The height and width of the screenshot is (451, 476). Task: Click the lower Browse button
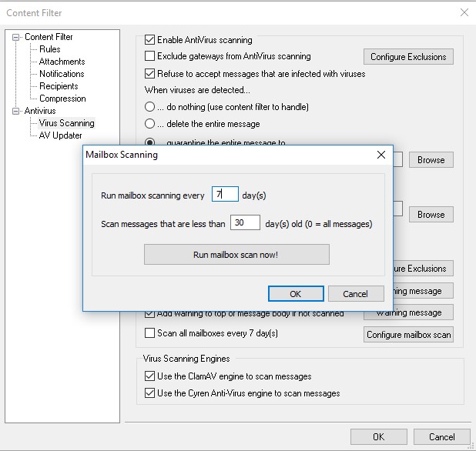[x=431, y=215]
